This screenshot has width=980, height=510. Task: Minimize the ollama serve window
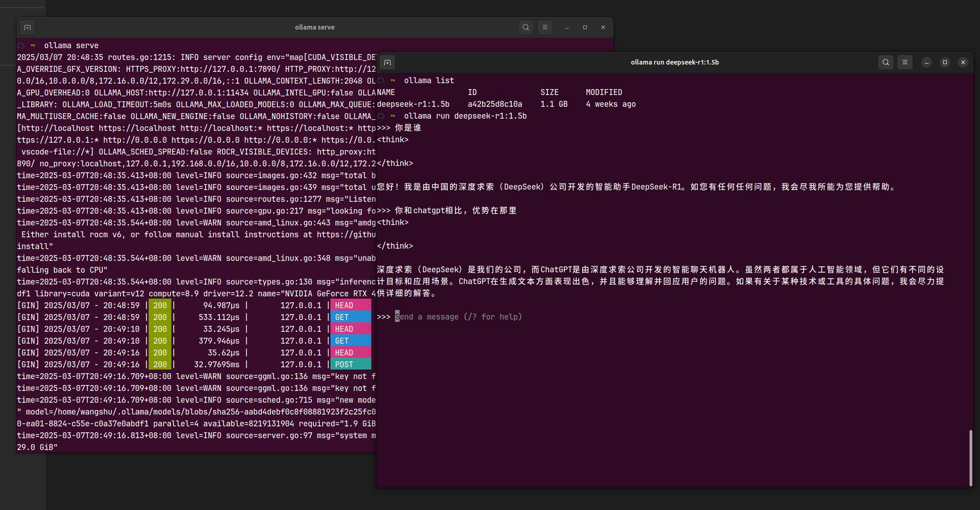[566, 27]
